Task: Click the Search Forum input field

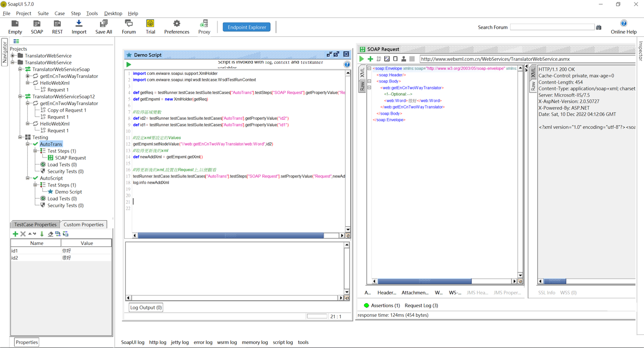Action: point(552,27)
